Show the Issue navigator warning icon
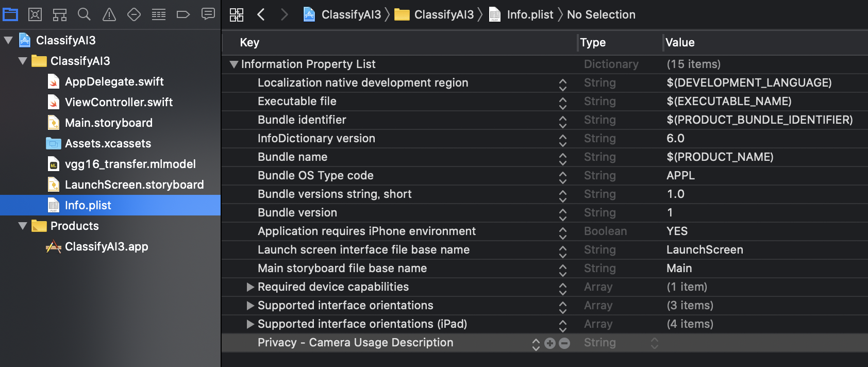The image size is (868, 367). (x=109, y=14)
